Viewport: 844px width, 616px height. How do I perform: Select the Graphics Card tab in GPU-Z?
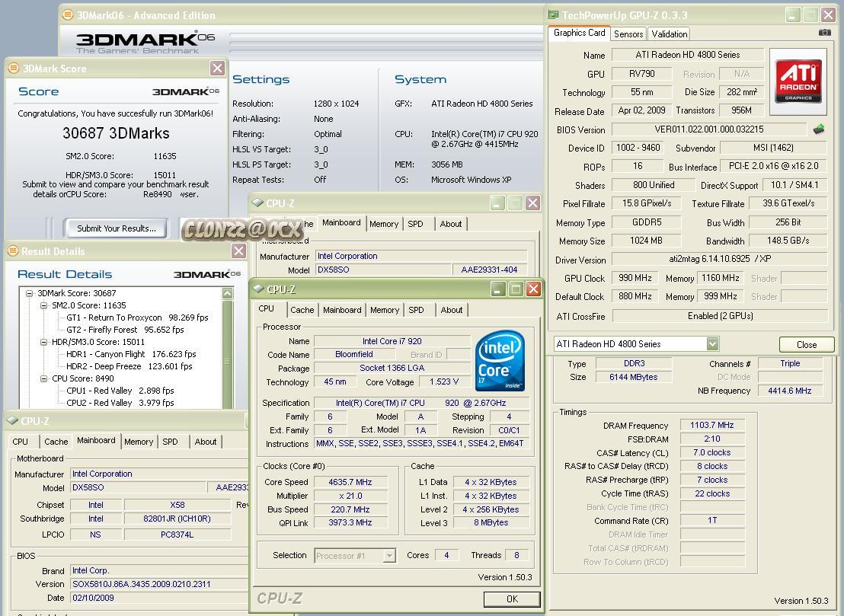[x=579, y=33]
